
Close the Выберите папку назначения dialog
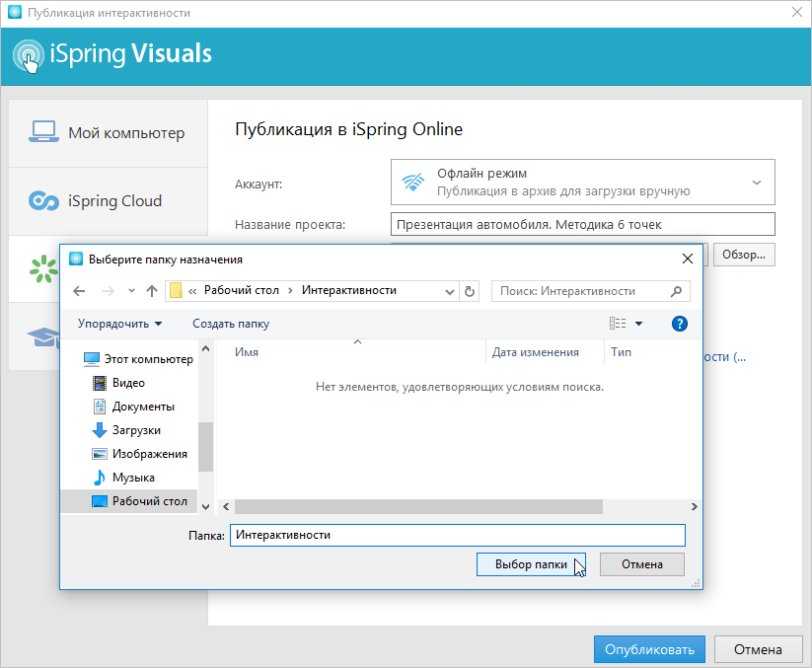click(x=688, y=259)
